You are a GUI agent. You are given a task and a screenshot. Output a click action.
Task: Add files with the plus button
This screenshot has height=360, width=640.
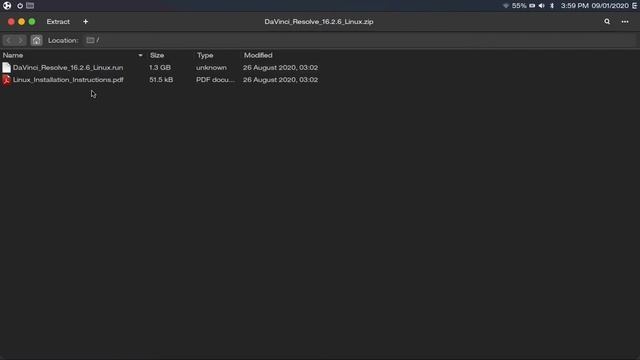85,22
